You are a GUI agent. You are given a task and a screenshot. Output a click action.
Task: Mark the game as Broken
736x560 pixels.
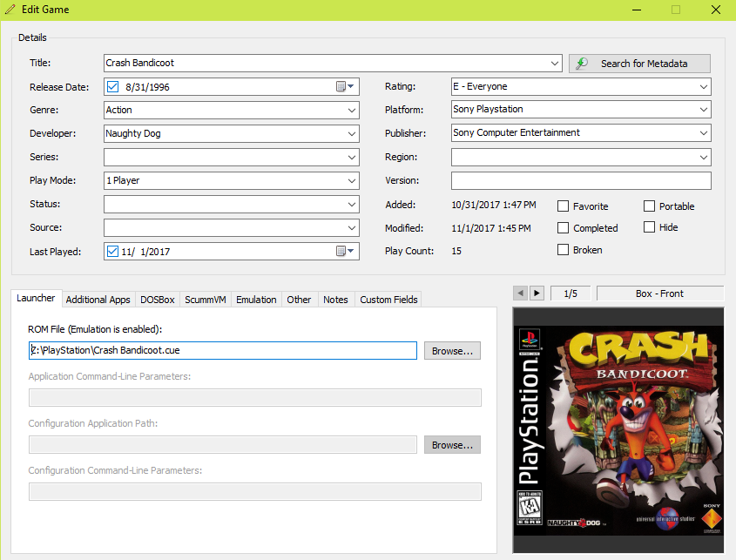(x=563, y=250)
